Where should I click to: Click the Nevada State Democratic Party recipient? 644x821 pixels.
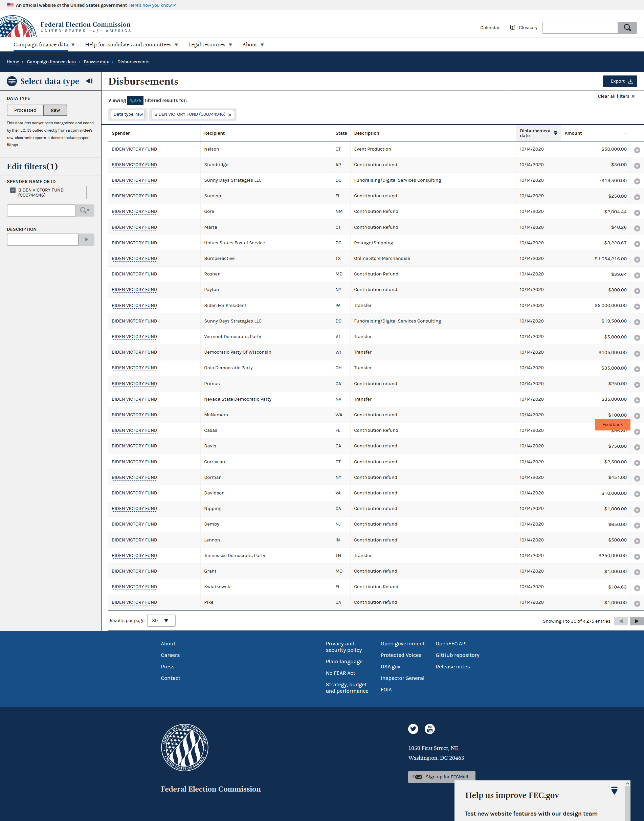point(238,399)
